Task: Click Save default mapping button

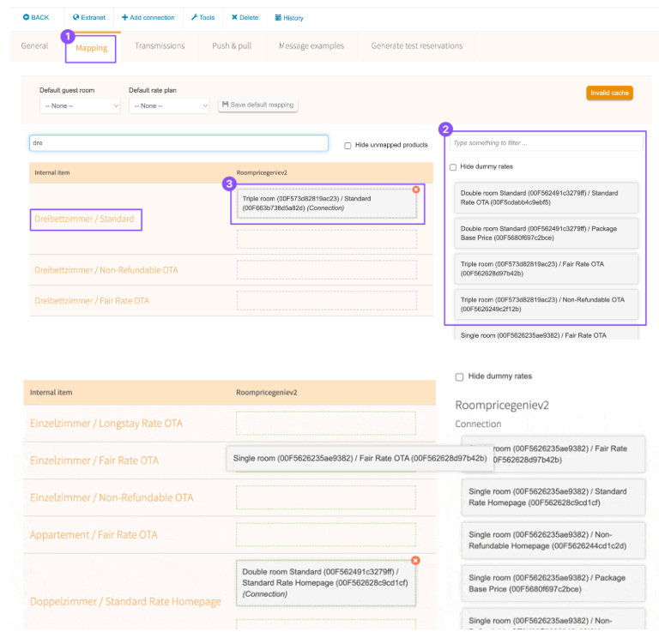Action: (x=258, y=105)
